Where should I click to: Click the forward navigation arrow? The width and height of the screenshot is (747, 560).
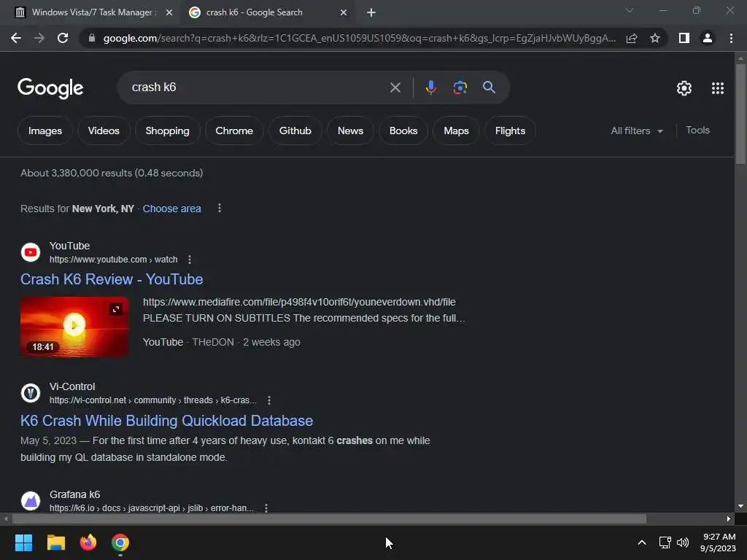pos(39,38)
